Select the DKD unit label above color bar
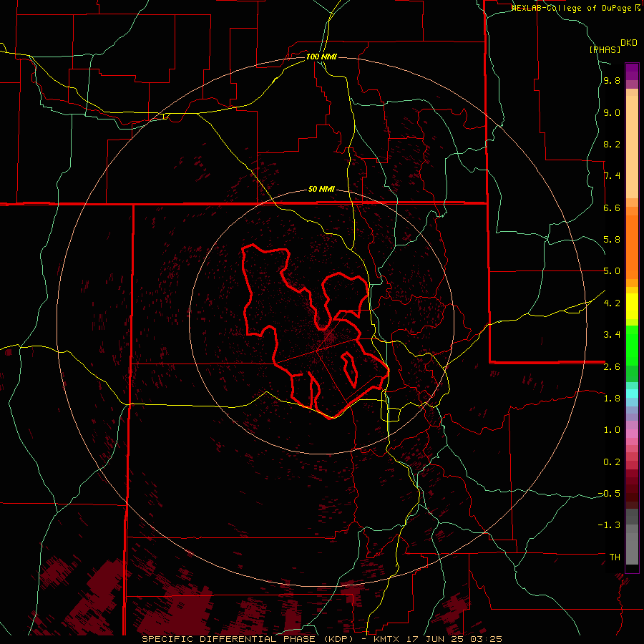 click(629, 43)
